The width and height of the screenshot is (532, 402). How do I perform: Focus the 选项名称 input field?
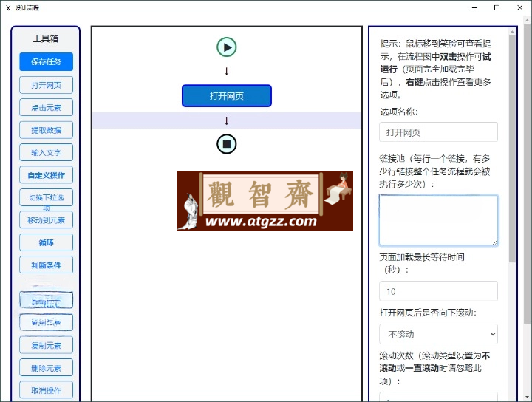(438, 132)
